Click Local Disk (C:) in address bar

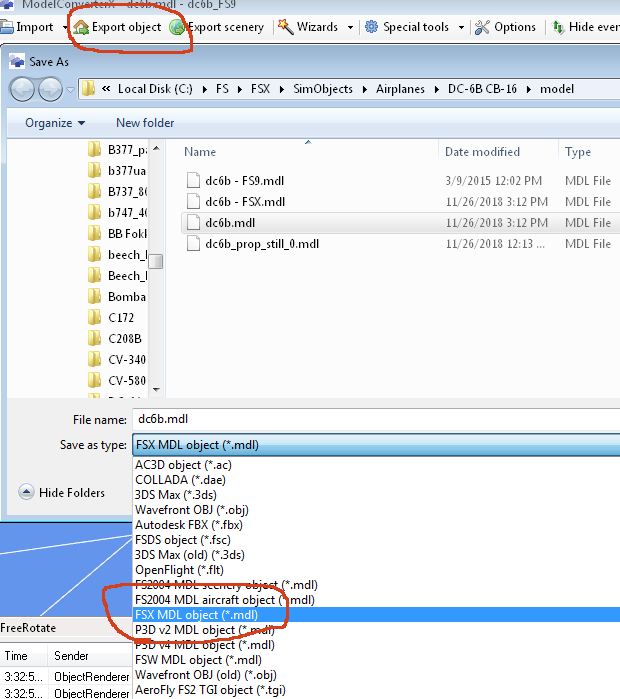[x=155, y=89]
